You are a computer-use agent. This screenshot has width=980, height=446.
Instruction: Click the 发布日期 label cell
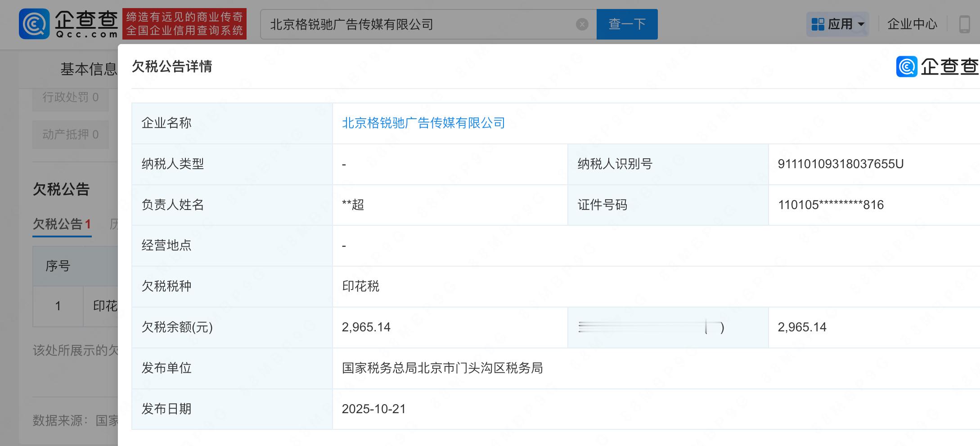[x=232, y=409]
